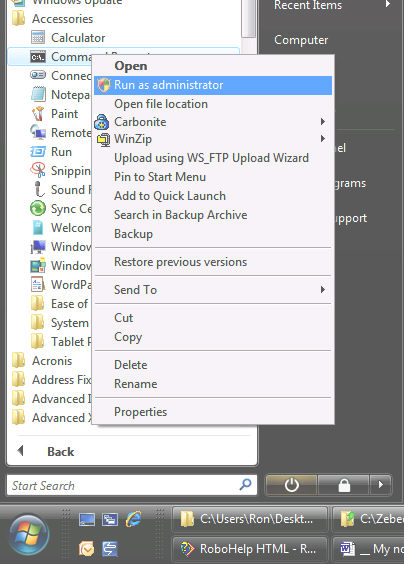Select Backup menu entry
This screenshot has width=404, height=564.
click(213, 234)
